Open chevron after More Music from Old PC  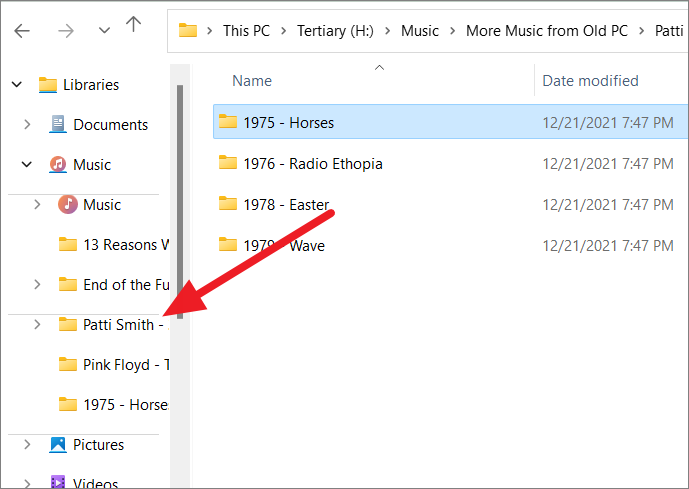coord(642,31)
